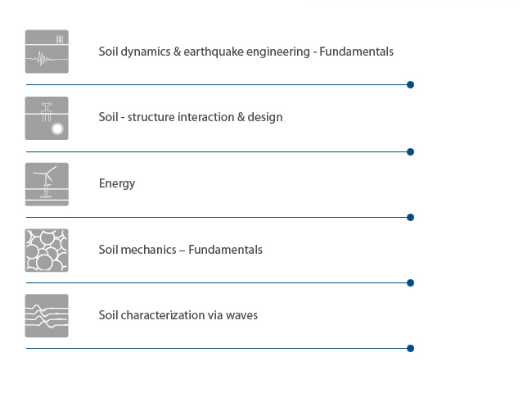
Task: Click the blue divider line below Soil mechanics
Action: [x=217, y=283]
